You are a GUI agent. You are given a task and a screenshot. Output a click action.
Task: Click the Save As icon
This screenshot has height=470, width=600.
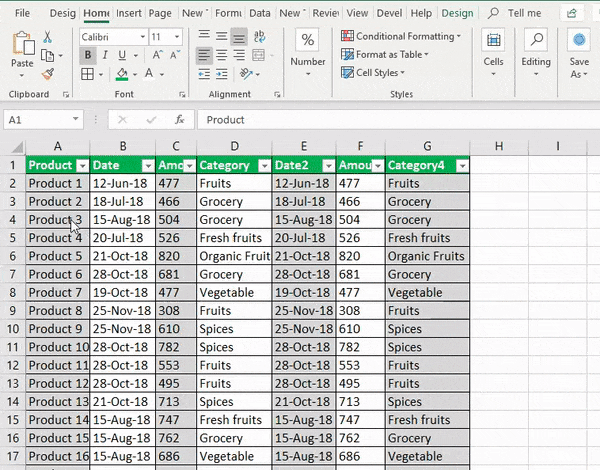[x=579, y=40]
